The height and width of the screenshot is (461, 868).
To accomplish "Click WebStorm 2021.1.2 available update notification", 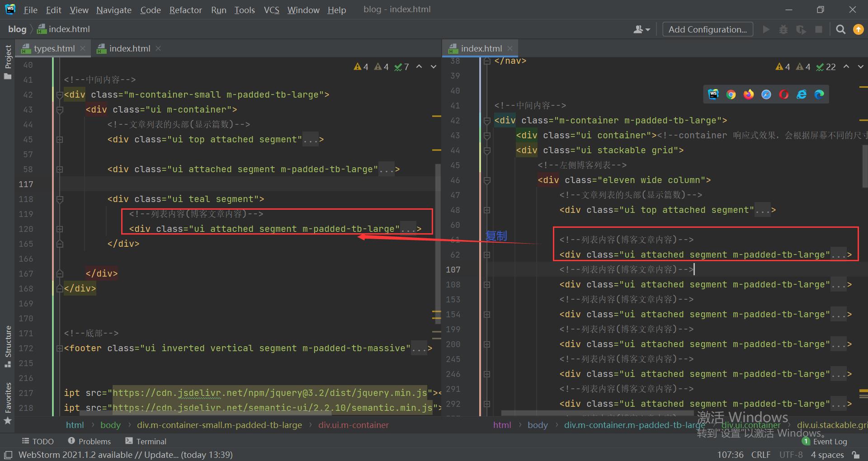I will click(x=126, y=455).
